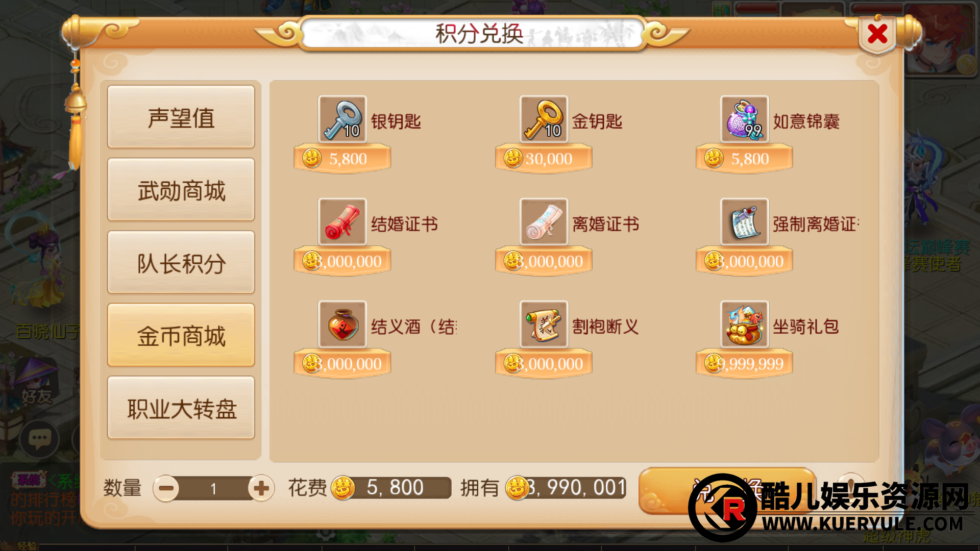Pick the 坐骑礼包 mount gift pack
The width and height of the screenshot is (980, 551).
744,324
